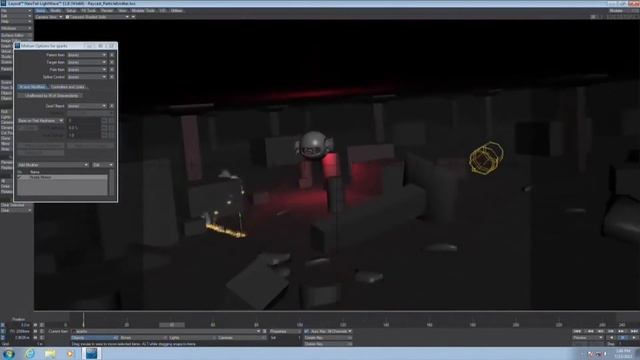The height and width of the screenshot is (360, 640).
Task: Toggle Unaffected by IK of Descendants
Action: [51, 96]
